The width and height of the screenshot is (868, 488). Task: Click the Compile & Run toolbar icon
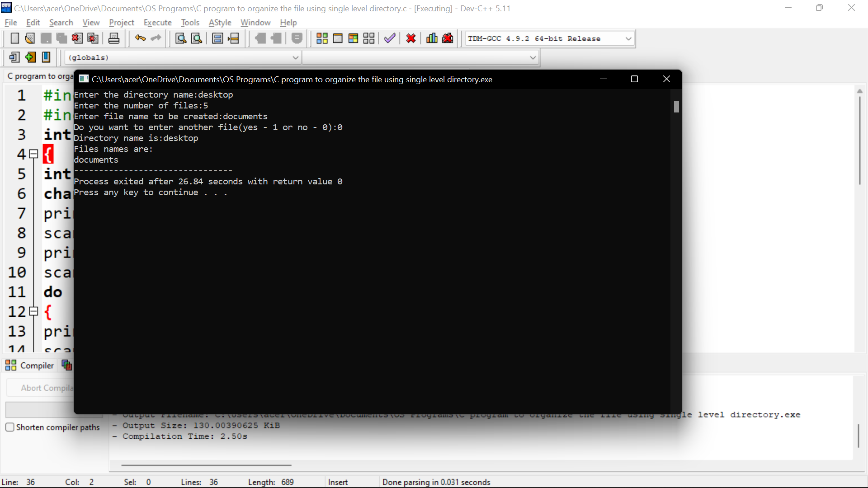pos(354,38)
